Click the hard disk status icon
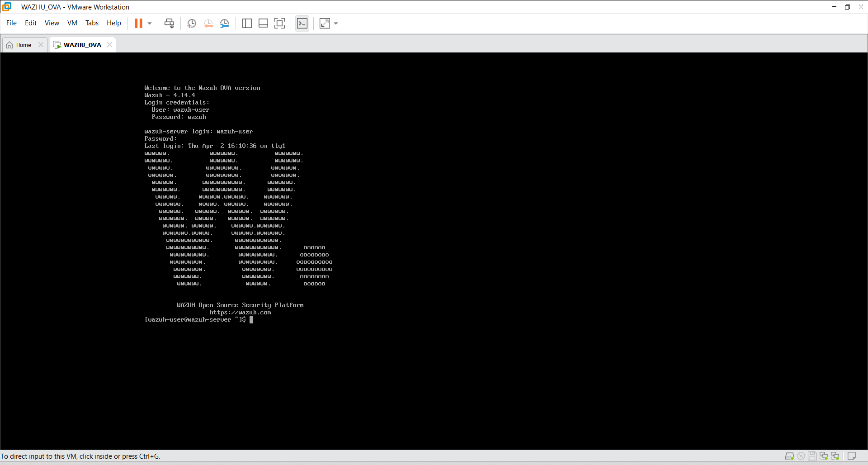The height and width of the screenshot is (465, 868). pos(789,456)
